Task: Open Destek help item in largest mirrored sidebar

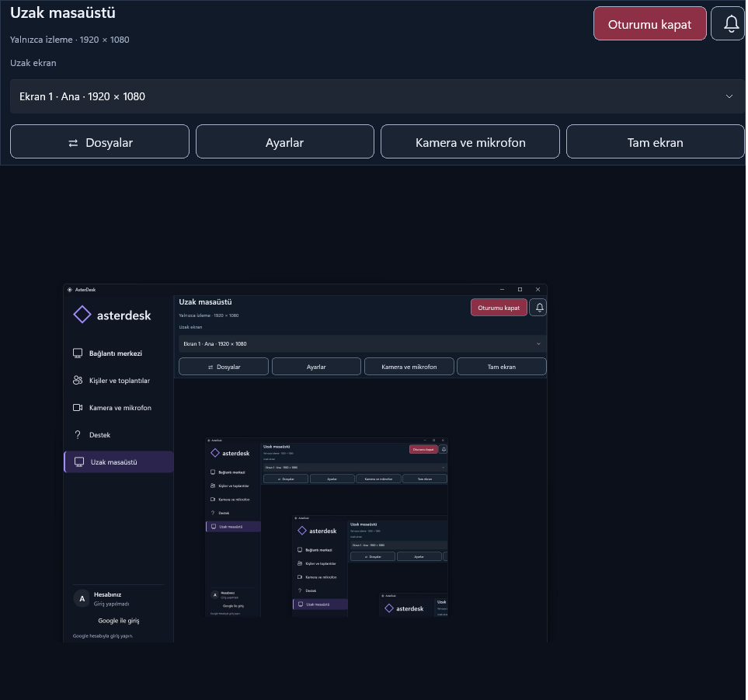Action: tap(118, 435)
